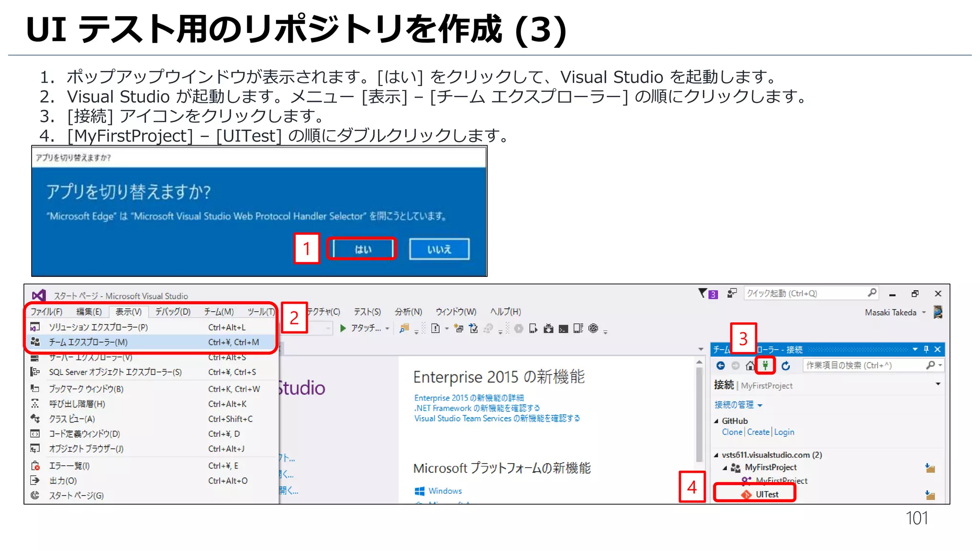980x551 pixels.
Task: Click the GitHub Create link
Action: (758, 432)
